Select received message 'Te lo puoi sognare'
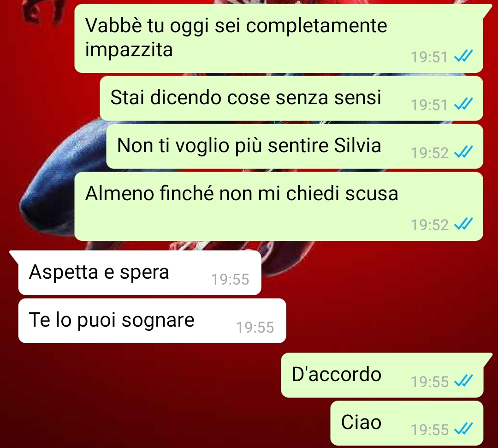This screenshot has width=498, height=448. 152,321
